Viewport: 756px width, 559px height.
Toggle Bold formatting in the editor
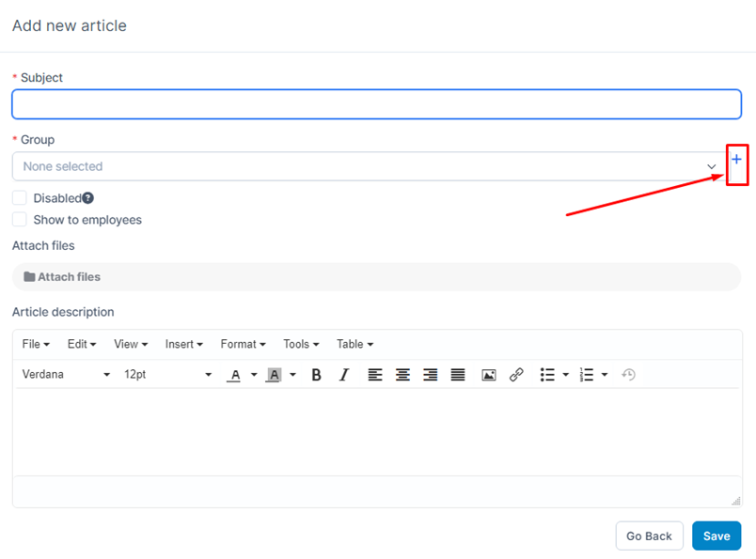316,375
